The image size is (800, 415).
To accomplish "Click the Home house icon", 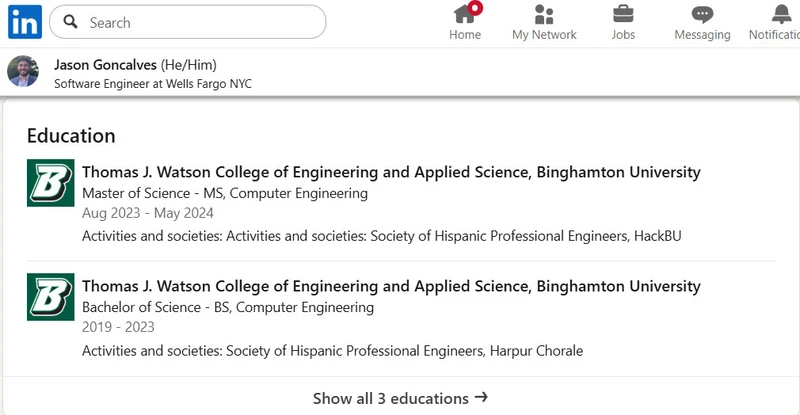I will click(x=465, y=14).
